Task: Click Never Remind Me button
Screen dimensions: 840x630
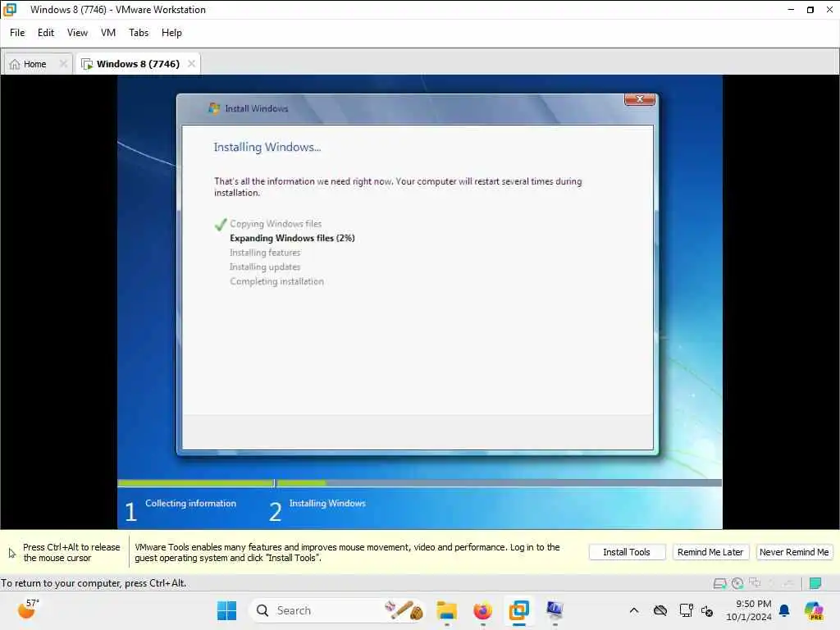Action: (x=794, y=552)
